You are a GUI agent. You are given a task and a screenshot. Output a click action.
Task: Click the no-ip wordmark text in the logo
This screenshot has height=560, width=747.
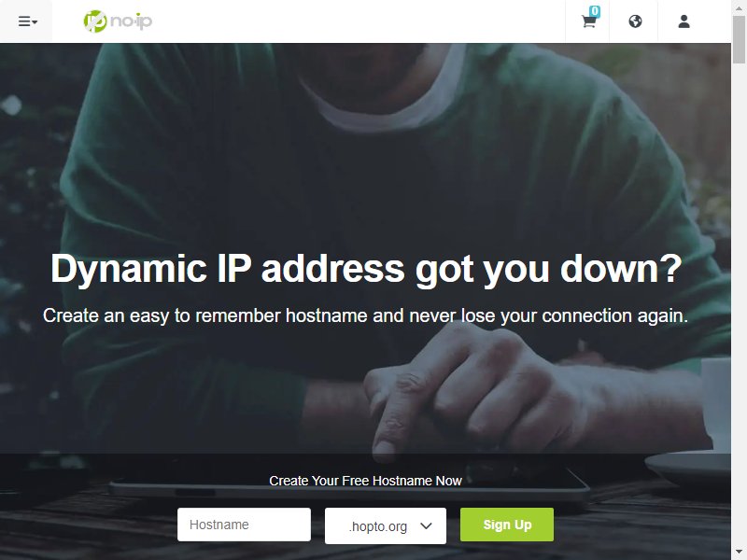coord(131,21)
